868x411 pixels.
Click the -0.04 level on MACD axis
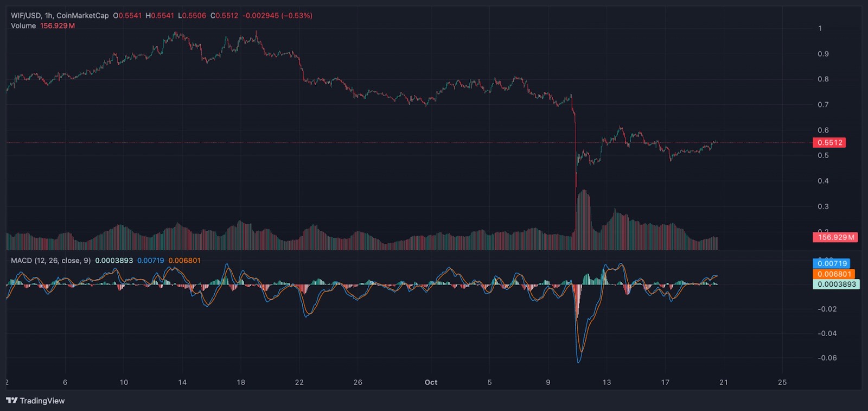pos(827,334)
